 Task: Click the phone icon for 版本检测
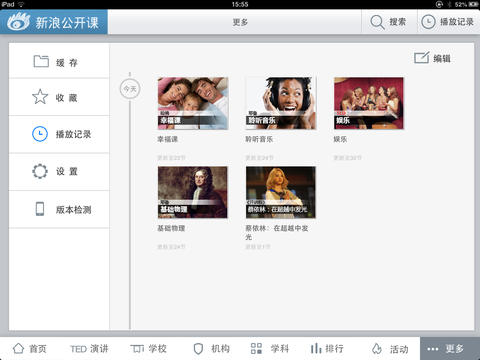point(40,209)
